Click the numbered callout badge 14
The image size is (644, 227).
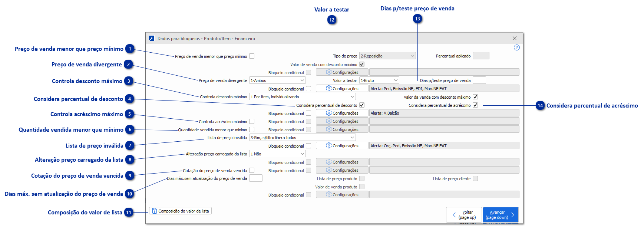(x=540, y=106)
